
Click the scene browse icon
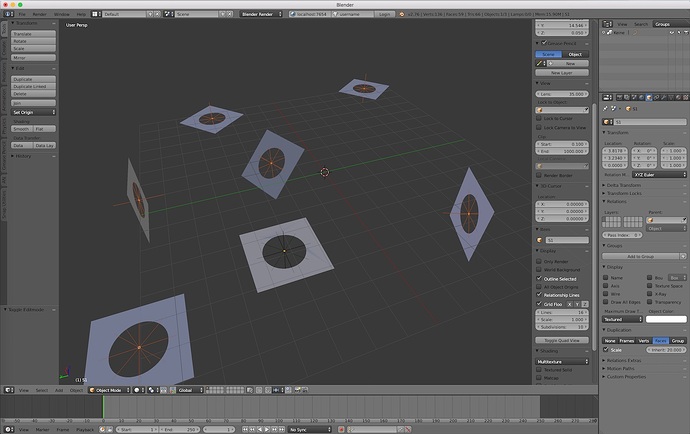tap(169, 14)
